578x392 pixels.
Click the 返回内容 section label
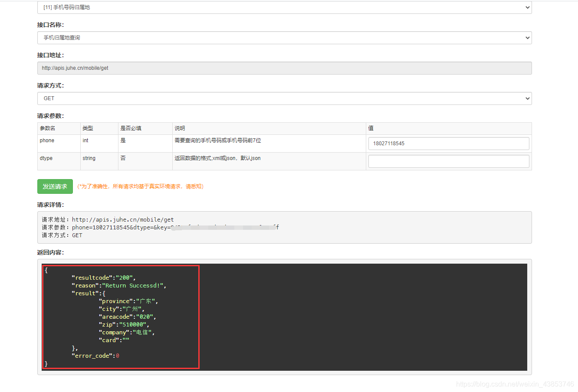point(50,253)
